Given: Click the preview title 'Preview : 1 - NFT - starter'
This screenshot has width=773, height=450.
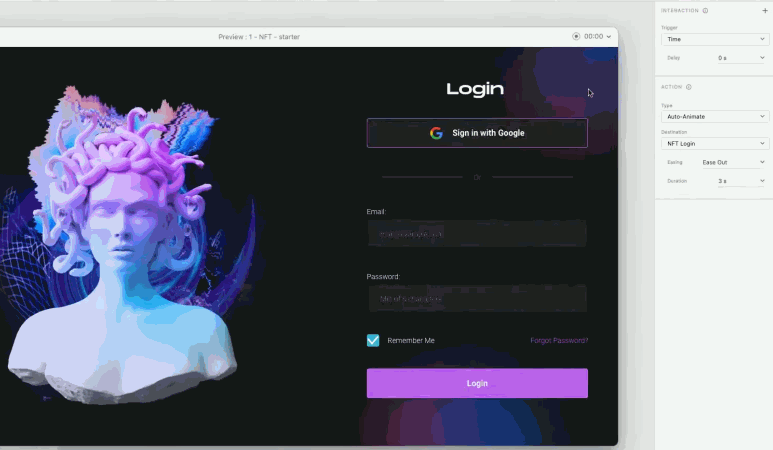Looking at the screenshot, I should click(259, 37).
